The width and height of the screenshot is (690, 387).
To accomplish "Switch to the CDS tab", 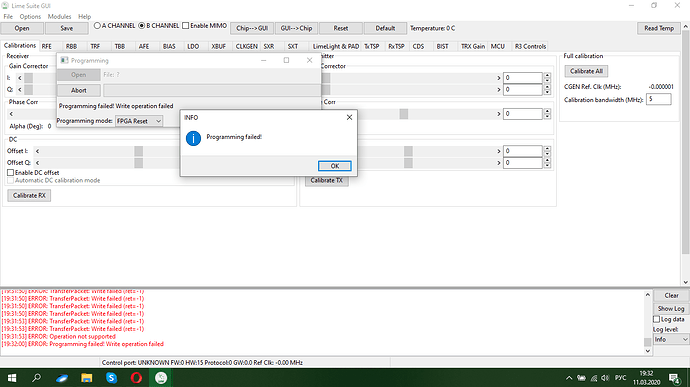I will click(x=418, y=46).
